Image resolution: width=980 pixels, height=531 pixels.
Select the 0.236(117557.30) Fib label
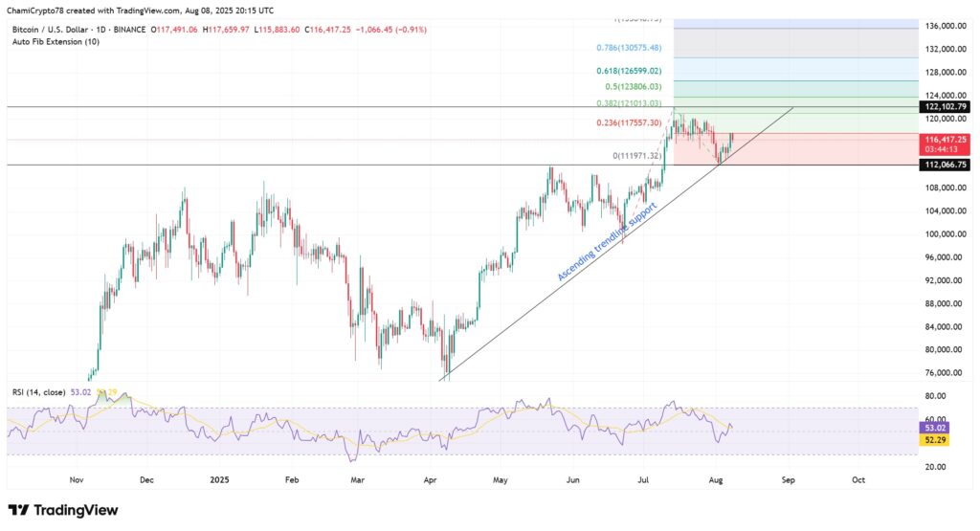tap(628, 123)
